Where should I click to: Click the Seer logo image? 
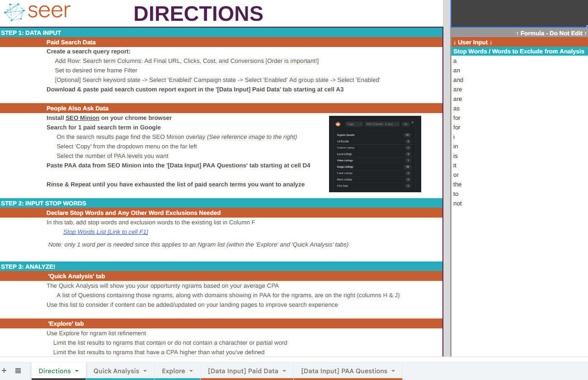pyautogui.click(x=37, y=12)
